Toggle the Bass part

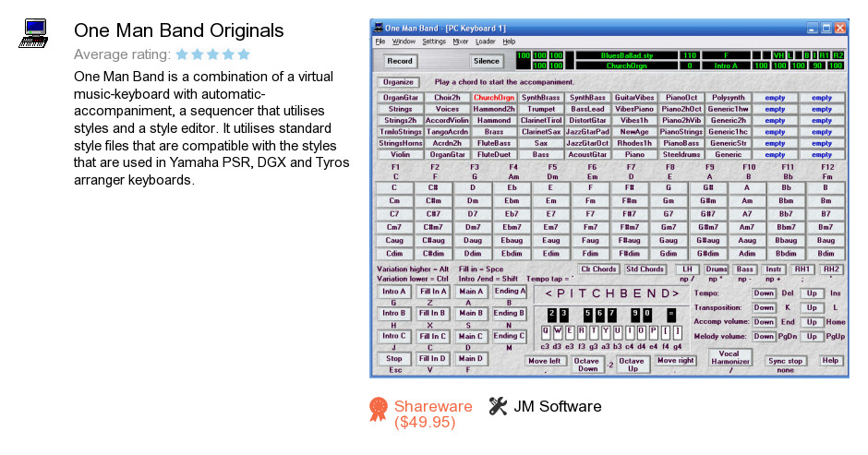pyautogui.click(x=744, y=269)
